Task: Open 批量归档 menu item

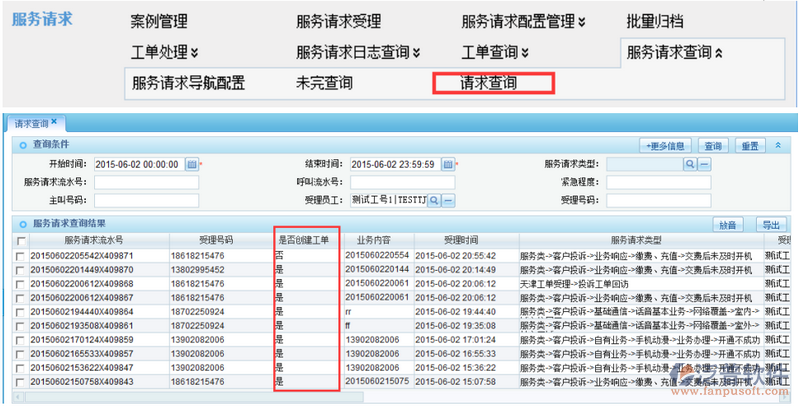Action: click(x=655, y=21)
